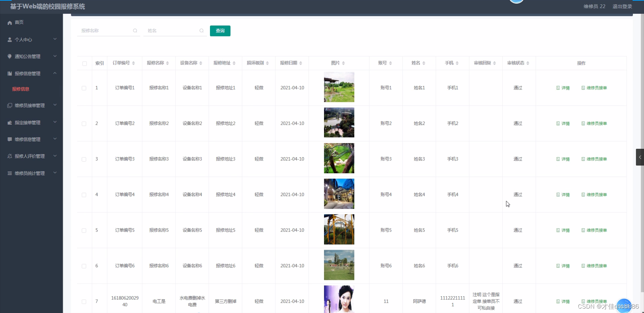Click the 指定接单管理 sidebar icon
The width and height of the screenshot is (644, 313).
[10, 123]
